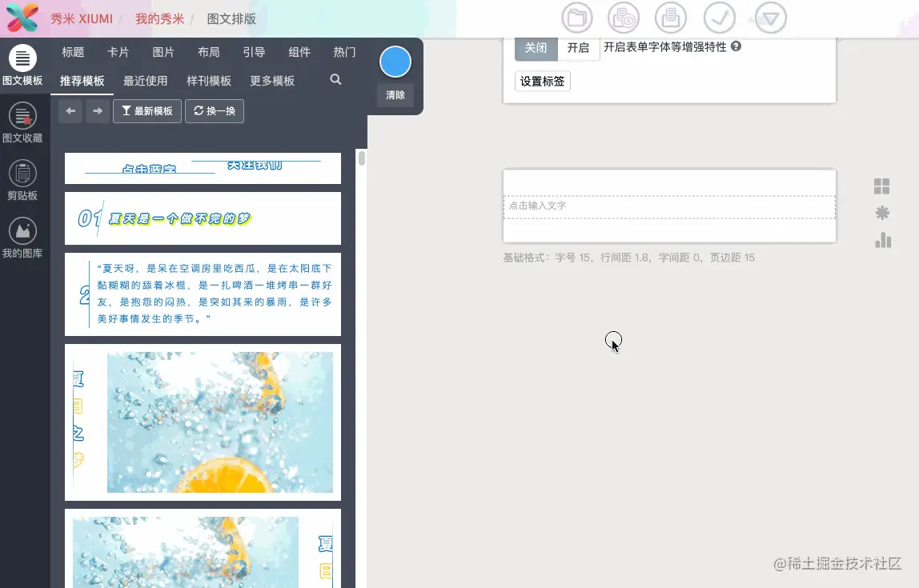919x588 pixels.
Task: Open the 卡片 template category
Action: pyautogui.click(x=118, y=52)
